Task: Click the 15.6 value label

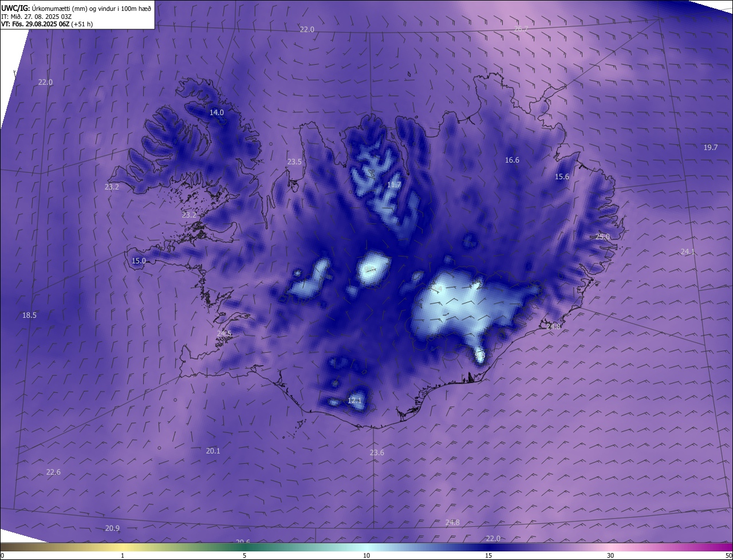Action: 562,177
